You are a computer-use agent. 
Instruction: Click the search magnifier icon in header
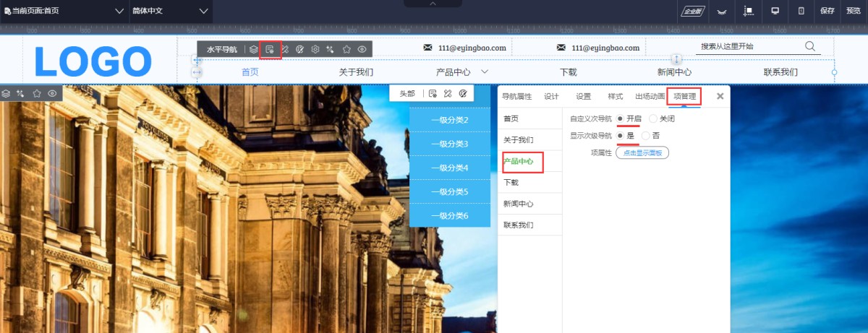point(811,46)
